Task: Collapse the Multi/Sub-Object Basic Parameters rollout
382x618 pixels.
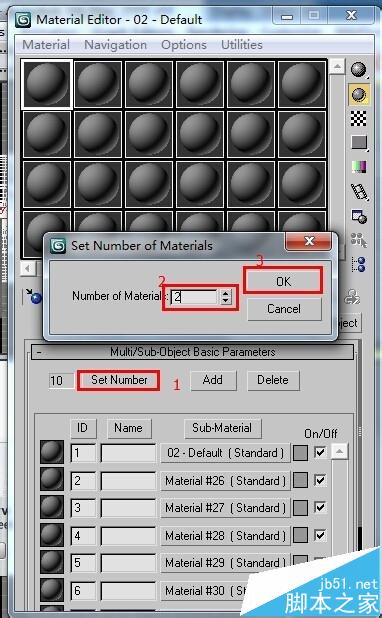Action: (192, 352)
